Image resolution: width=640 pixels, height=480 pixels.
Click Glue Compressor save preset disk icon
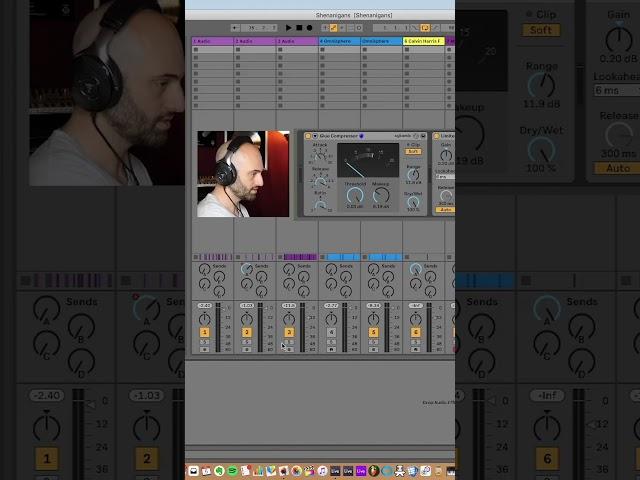click(423, 136)
